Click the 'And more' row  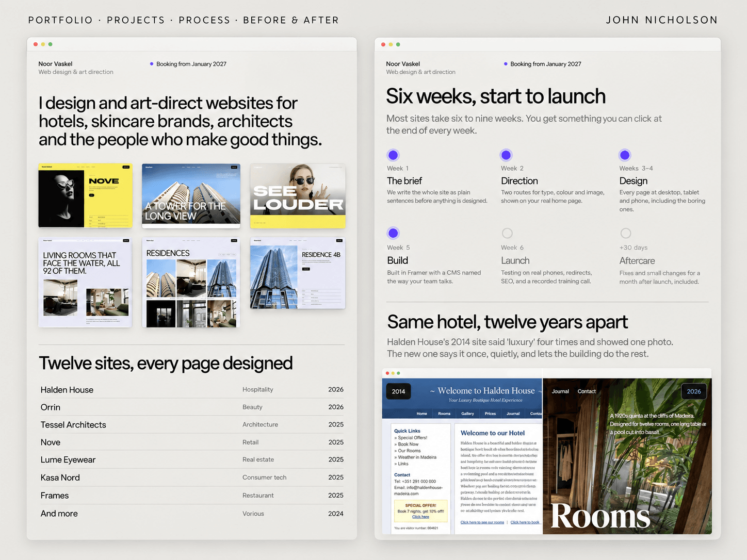(x=192, y=514)
